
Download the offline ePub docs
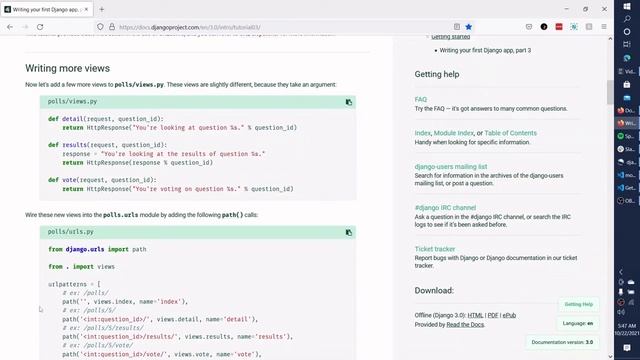[x=509, y=315]
